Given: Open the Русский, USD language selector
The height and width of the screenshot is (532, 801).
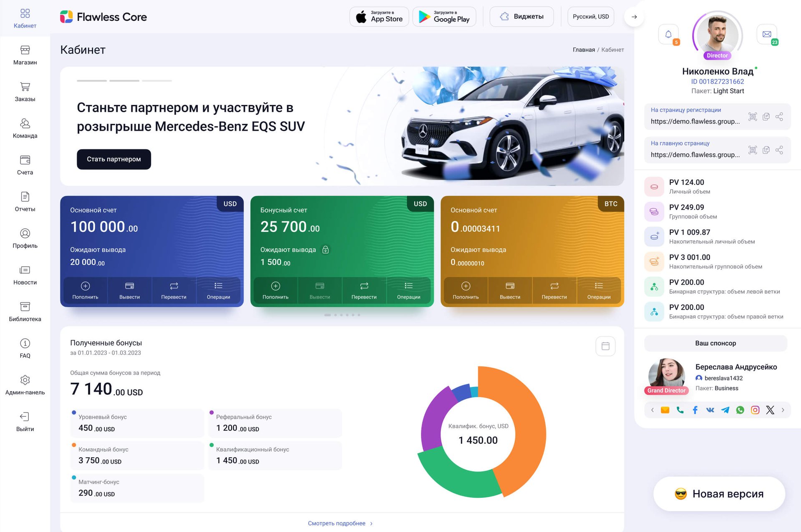Looking at the screenshot, I should pyautogui.click(x=591, y=17).
